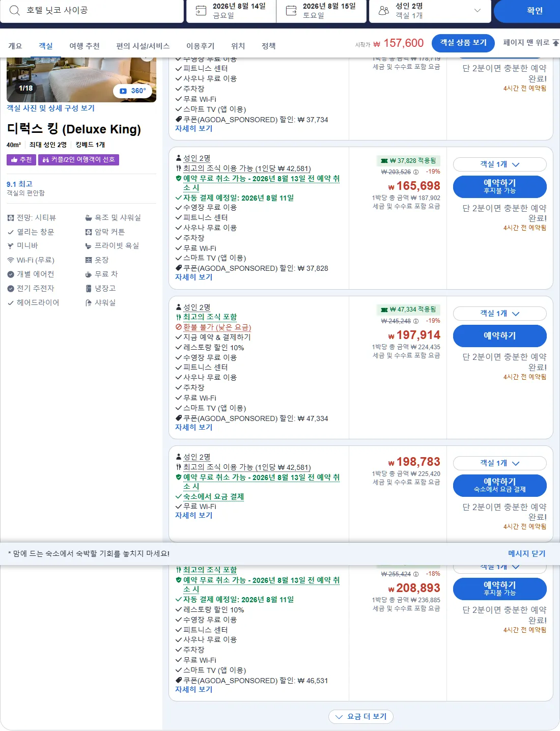This screenshot has height=731, width=560.
Task: Click the info icon beside crossed-out ₩ 255,424
Action: (x=416, y=574)
